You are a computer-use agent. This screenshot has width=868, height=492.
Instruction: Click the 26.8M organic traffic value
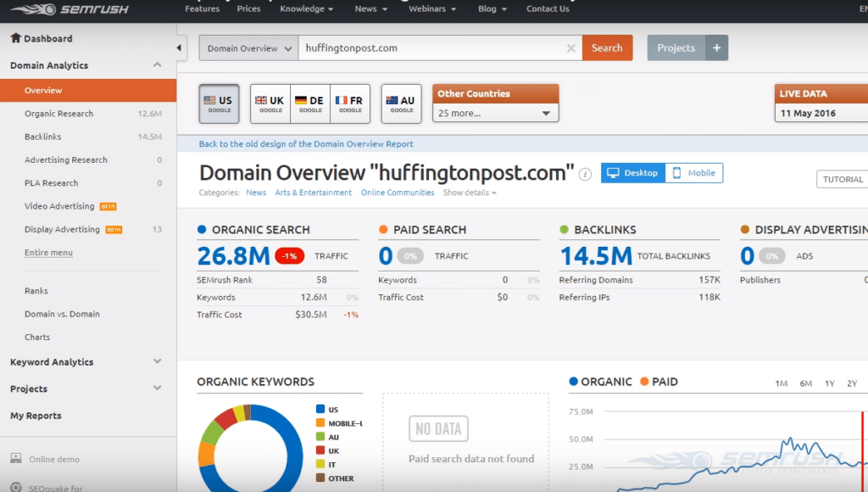point(233,256)
